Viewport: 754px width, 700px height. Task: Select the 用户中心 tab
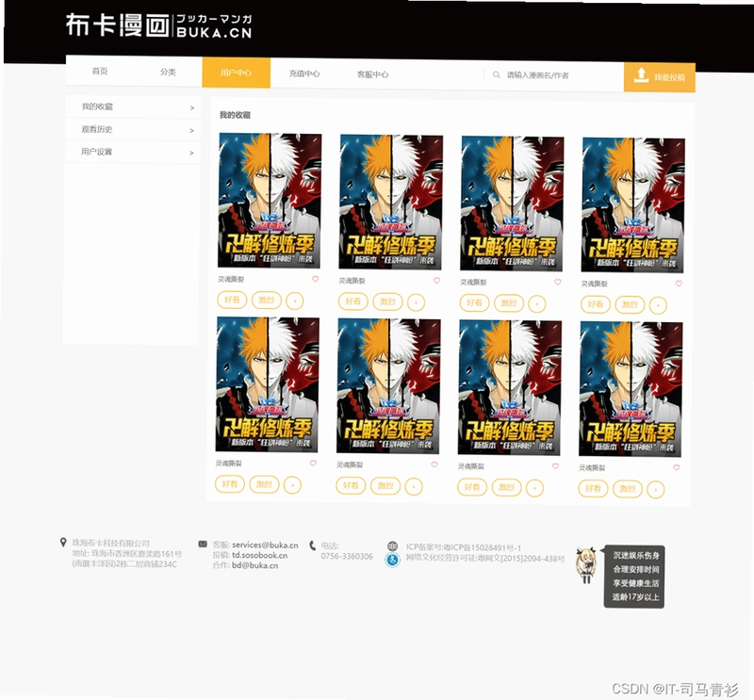[x=237, y=73]
